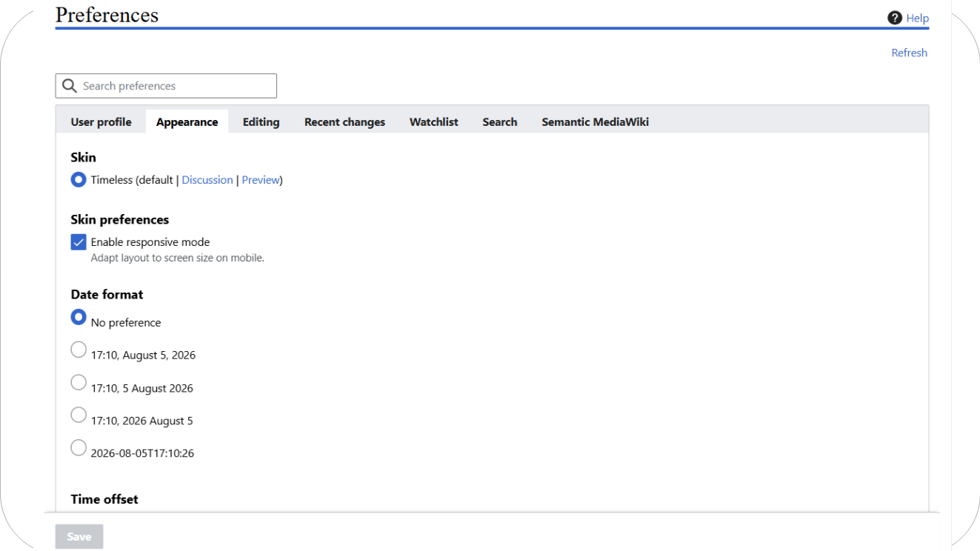Click the Time offset heading
This screenshot has height=551, width=980.
[104, 499]
